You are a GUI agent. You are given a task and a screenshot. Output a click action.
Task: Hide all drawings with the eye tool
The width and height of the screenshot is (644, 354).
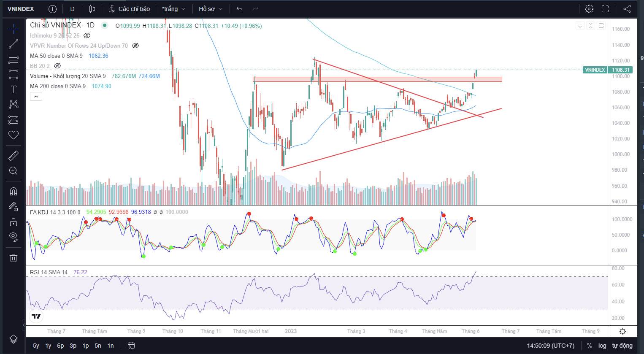[x=14, y=237]
